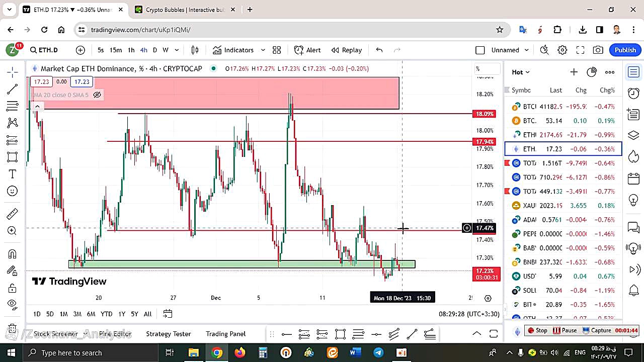Select XAU row in watchlist
The height and width of the screenshot is (362, 644).
pyautogui.click(x=563, y=205)
